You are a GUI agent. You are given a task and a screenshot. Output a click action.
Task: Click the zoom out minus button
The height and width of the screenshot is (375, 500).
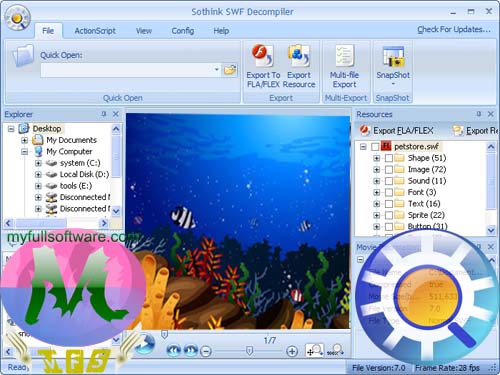coord(206,351)
